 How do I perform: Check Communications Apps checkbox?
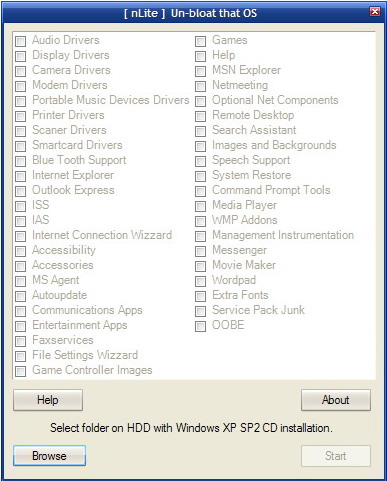[20, 311]
